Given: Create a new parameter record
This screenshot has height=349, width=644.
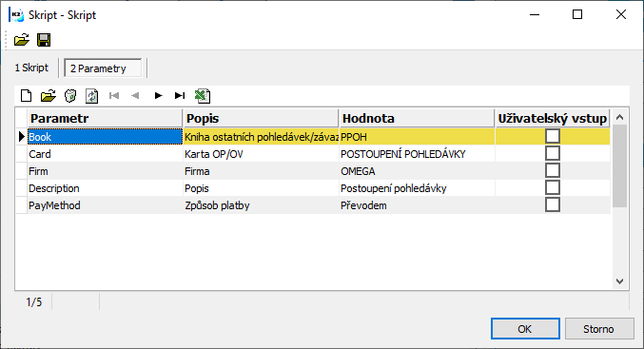Looking at the screenshot, I should pyautogui.click(x=27, y=96).
